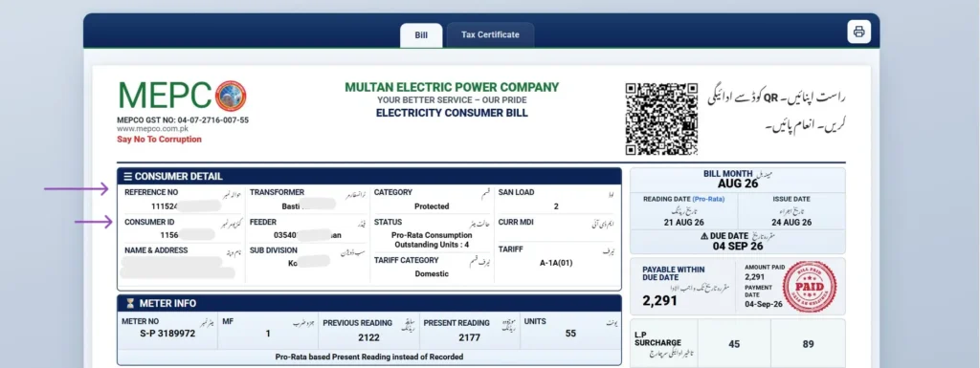The width and height of the screenshot is (980, 368).
Task: Select MEPCO GST NO: 04-07-2716-007-55
Action: click(x=183, y=119)
